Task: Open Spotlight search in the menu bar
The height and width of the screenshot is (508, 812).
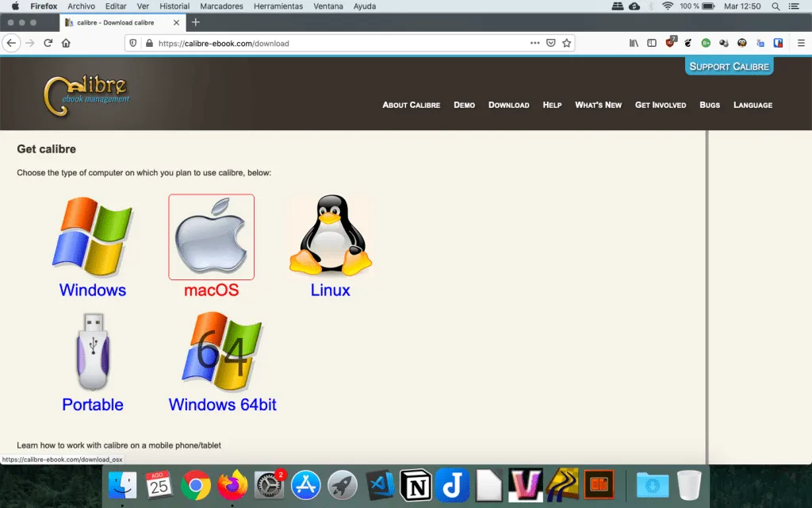Action: pyautogui.click(x=776, y=6)
